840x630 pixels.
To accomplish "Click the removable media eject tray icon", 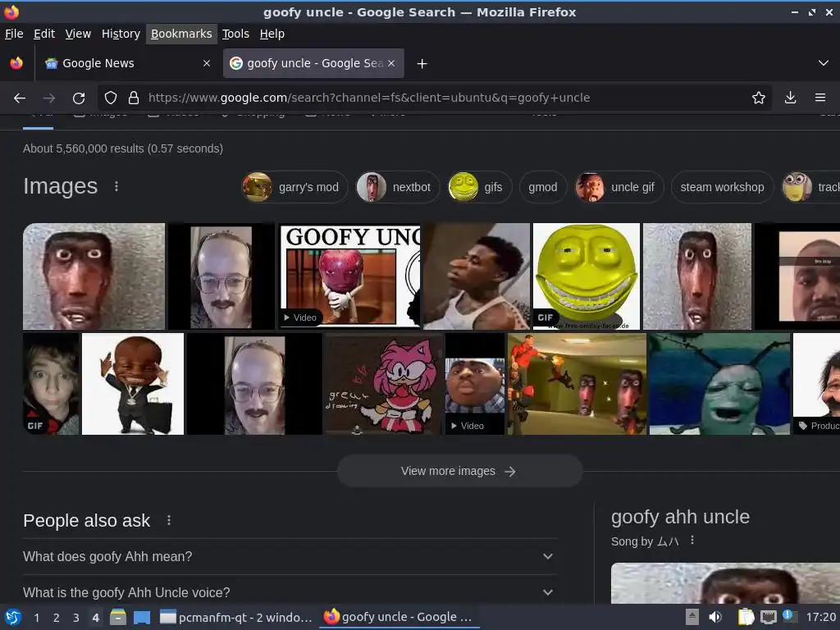I will tap(692, 617).
